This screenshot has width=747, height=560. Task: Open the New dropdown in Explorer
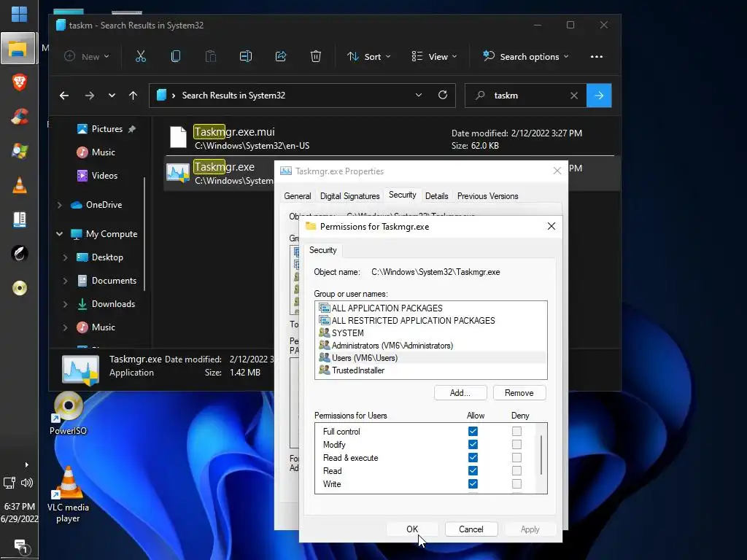tap(87, 57)
